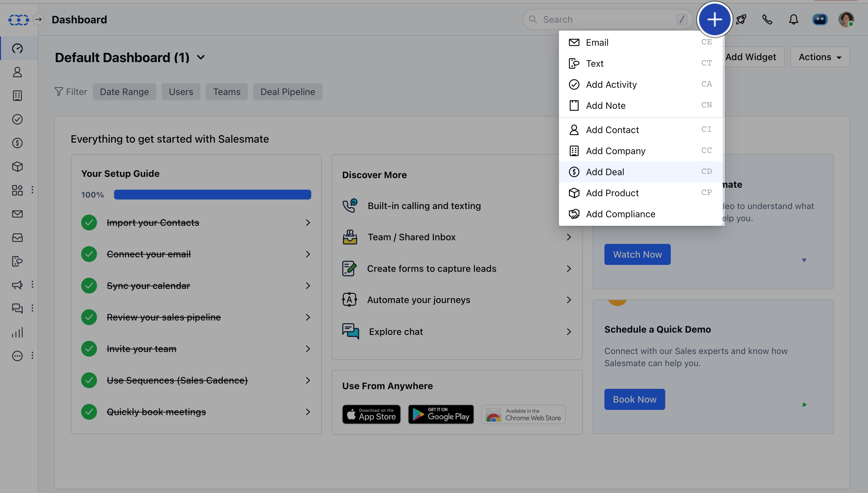Viewport: 868px width, 493px height.
Task: Open options dots beside chat icon
Action: pos(33,308)
